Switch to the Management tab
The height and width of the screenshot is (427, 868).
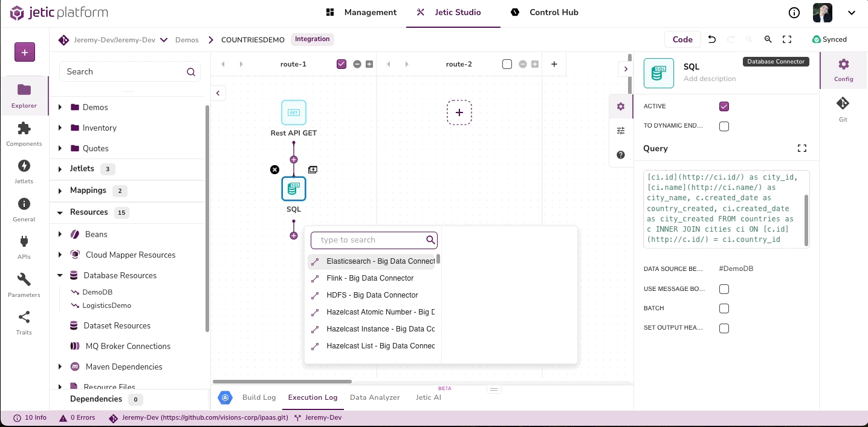361,12
